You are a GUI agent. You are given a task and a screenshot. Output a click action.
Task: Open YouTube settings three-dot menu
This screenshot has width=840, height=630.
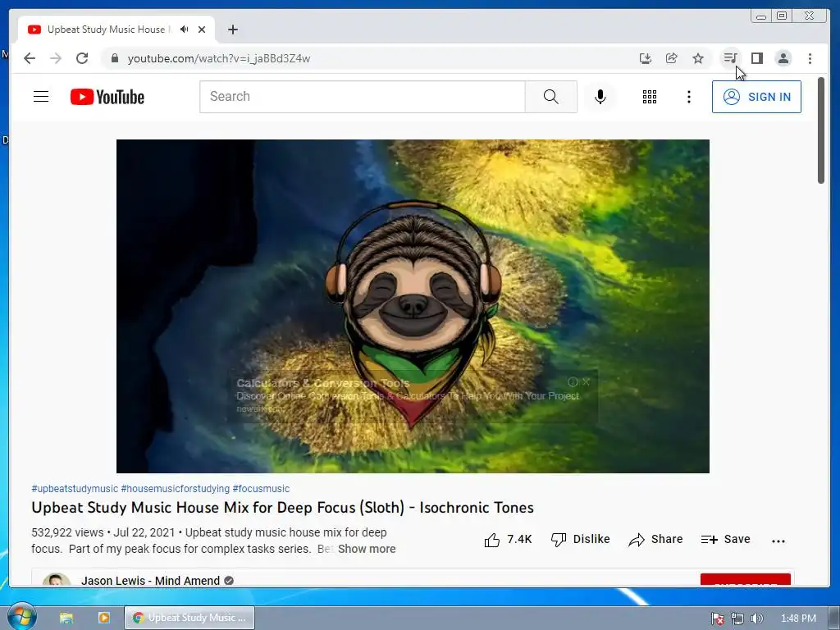tap(689, 97)
